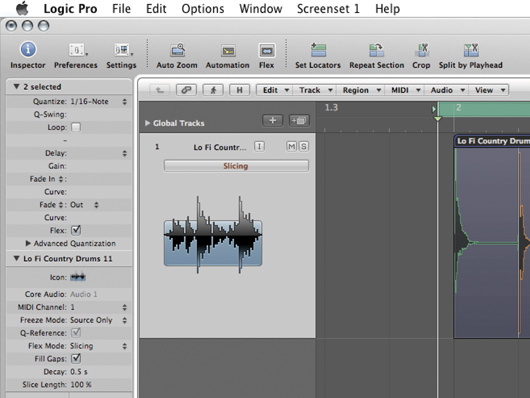Open the File menu
The width and height of the screenshot is (530, 398).
121,8
